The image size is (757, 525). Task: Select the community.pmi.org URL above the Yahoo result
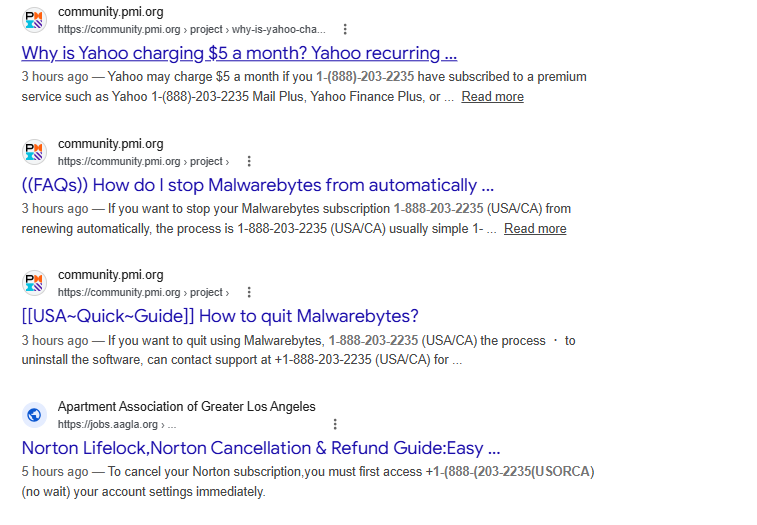tap(192, 29)
